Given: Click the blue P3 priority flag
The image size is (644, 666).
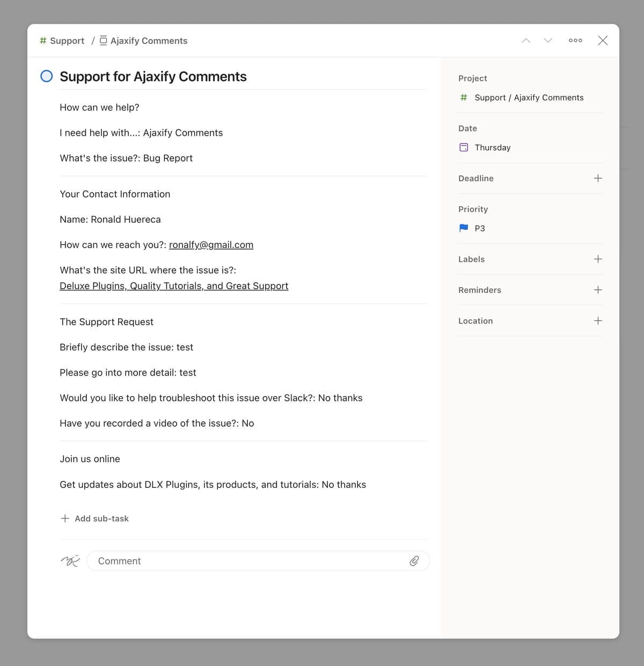Looking at the screenshot, I should [x=464, y=228].
